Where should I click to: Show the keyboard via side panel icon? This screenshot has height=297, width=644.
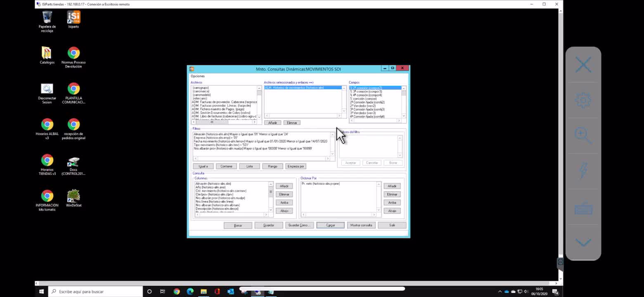(583, 210)
